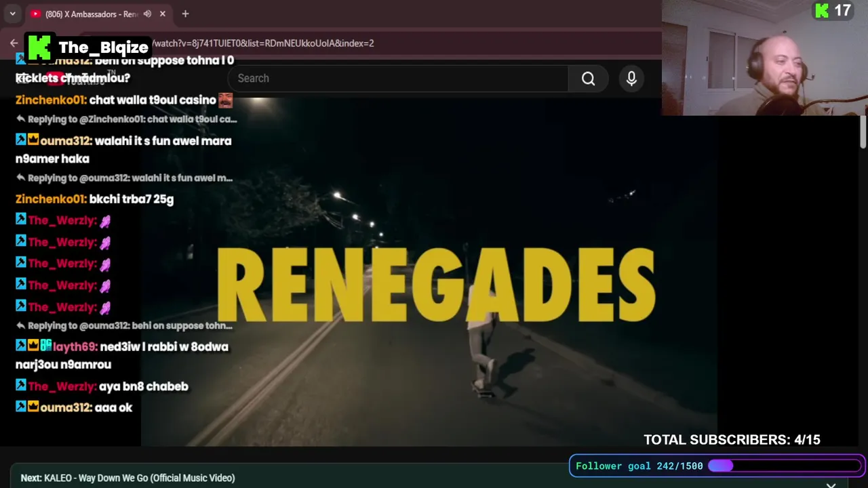This screenshot has width=868, height=488.
Task: Click the RENEGADES music video player
Action: coord(429,271)
